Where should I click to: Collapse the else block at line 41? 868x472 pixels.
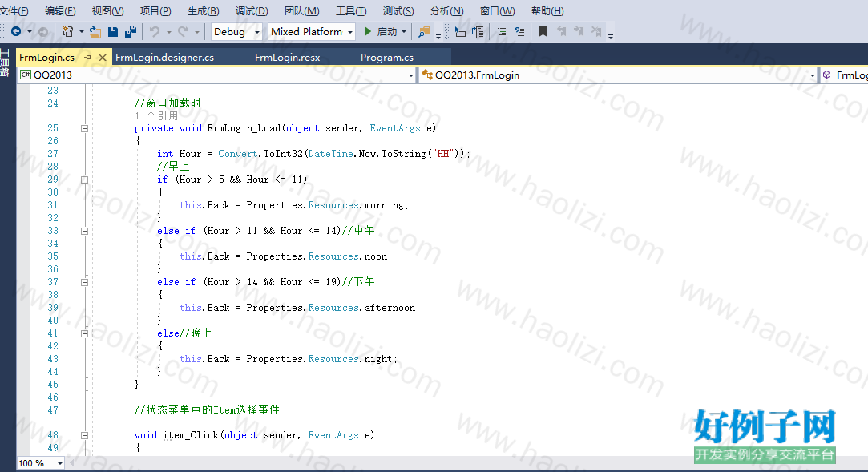coord(85,333)
